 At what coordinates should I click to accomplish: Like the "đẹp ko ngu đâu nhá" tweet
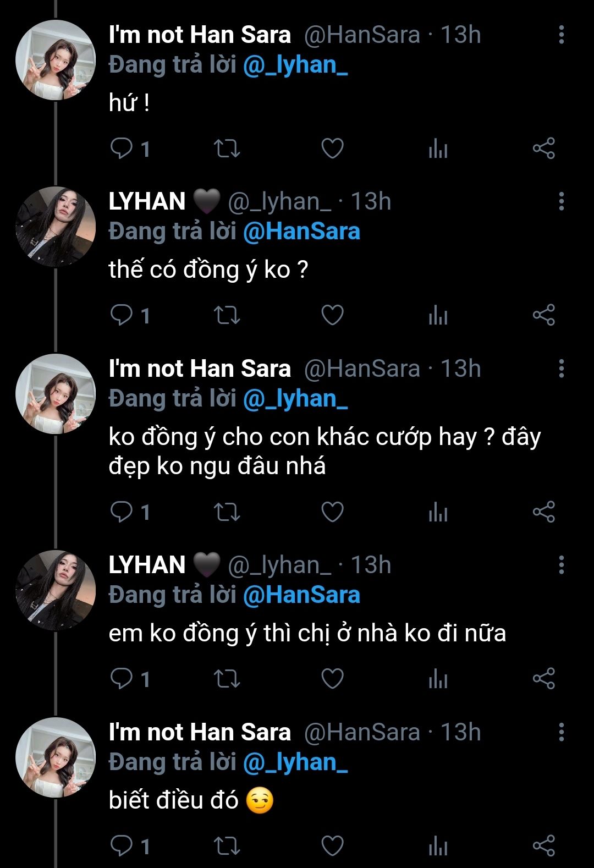pos(332,512)
